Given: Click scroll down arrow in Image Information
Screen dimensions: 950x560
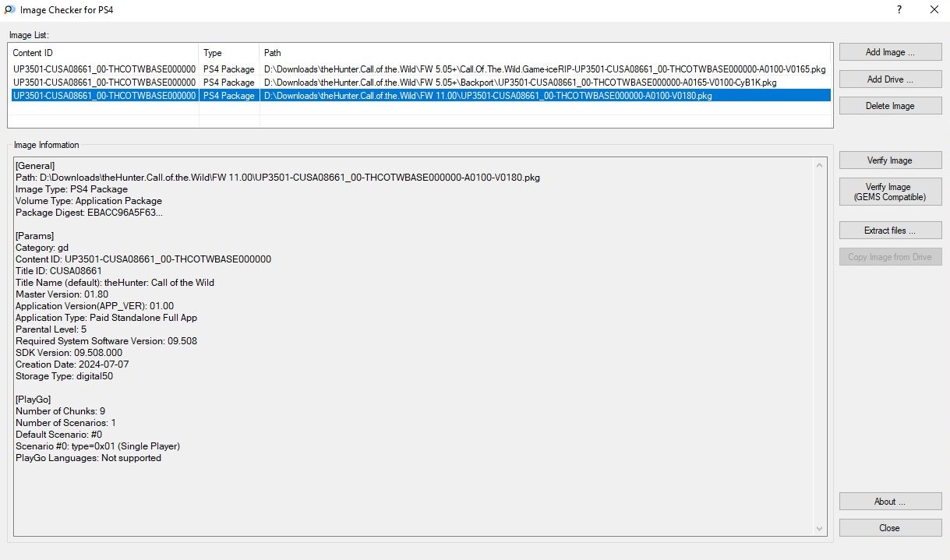Looking at the screenshot, I should coord(819,529).
